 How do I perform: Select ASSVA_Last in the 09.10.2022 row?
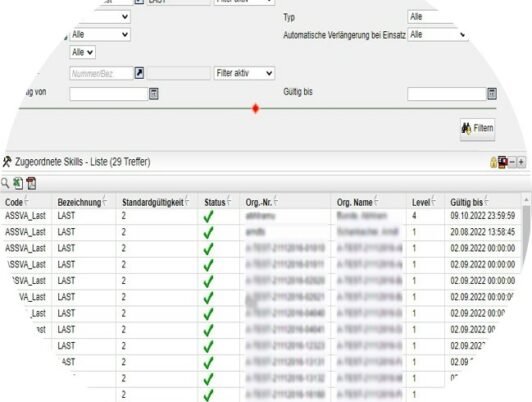pos(25,216)
